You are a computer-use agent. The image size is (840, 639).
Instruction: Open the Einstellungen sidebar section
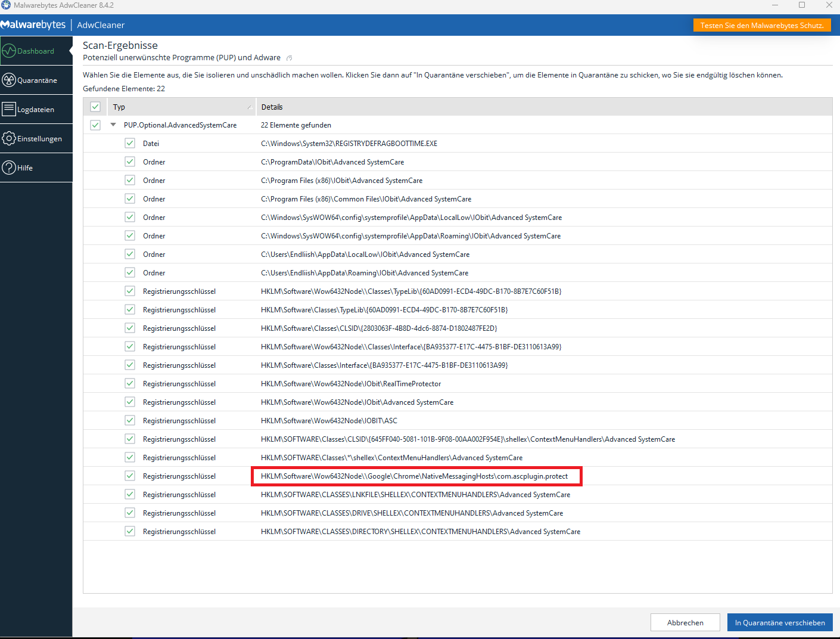click(36, 139)
